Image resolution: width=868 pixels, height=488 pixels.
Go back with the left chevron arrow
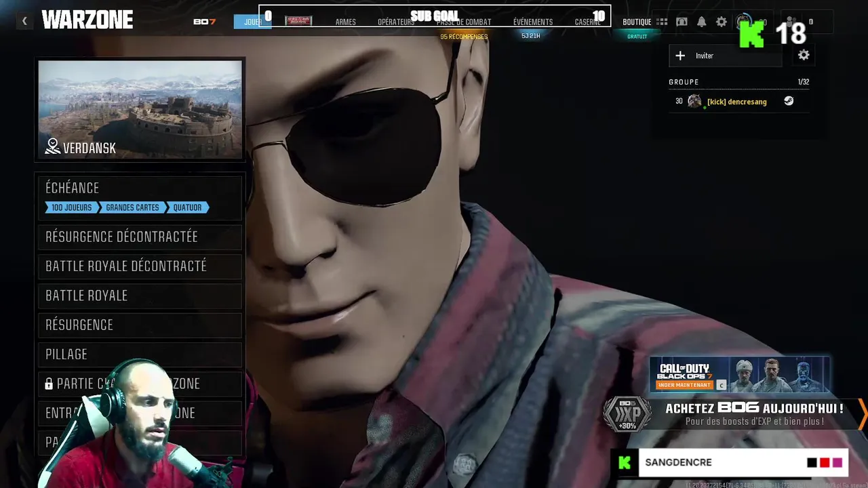point(24,21)
